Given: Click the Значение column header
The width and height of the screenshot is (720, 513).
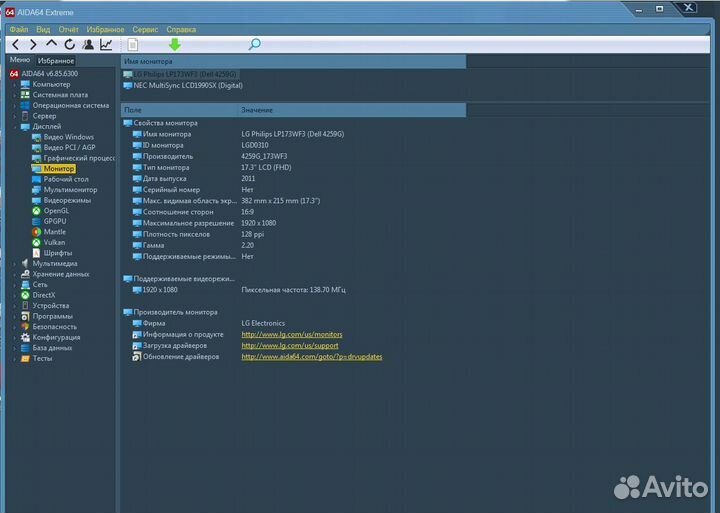Looking at the screenshot, I should (x=352, y=110).
